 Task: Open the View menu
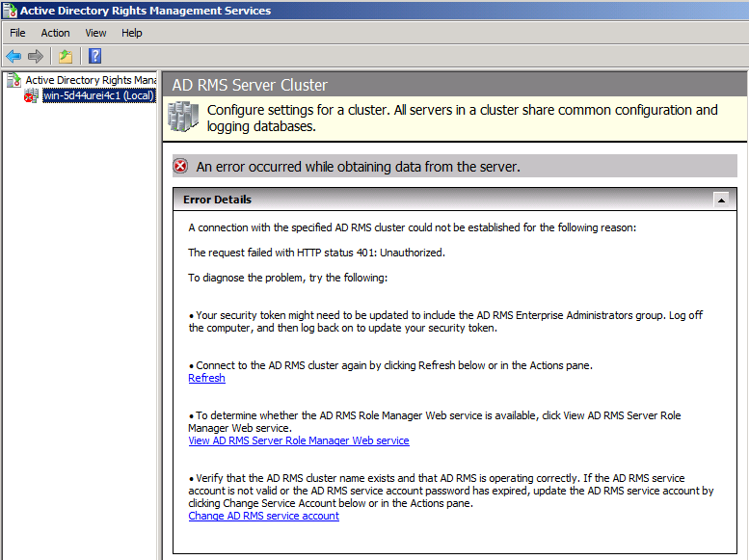[95, 33]
